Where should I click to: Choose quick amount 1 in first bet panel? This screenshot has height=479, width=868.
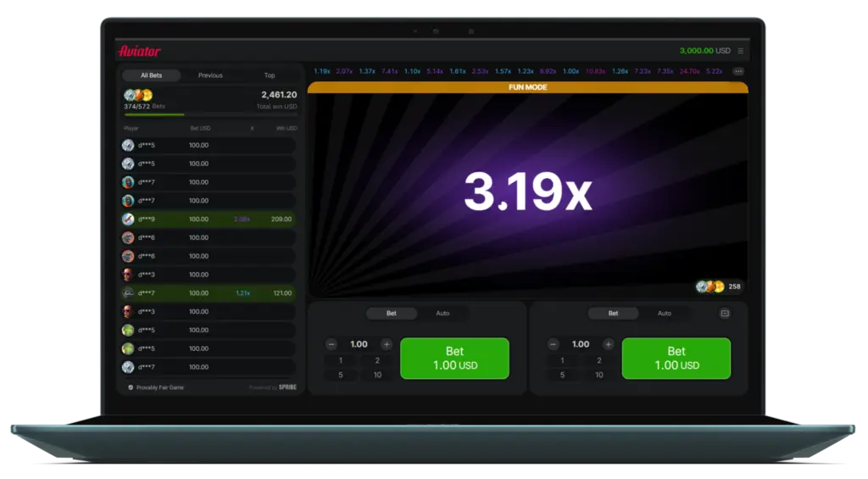click(341, 360)
